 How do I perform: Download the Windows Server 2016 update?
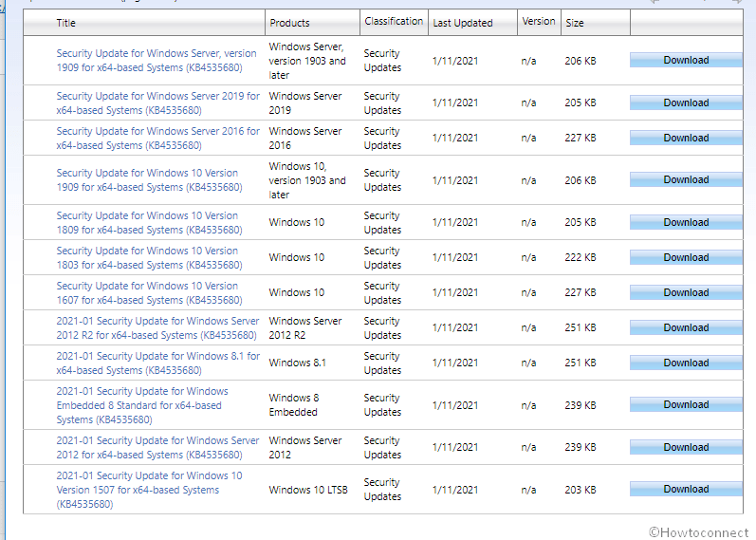[x=686, y=138]
